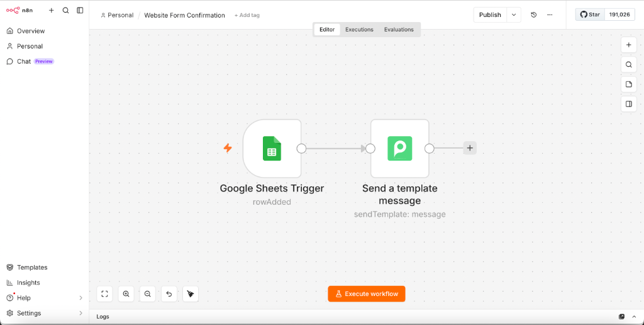Screen dimensions: 644x325
Task: Create new item with sidebar plus icon
Action: 52,10
